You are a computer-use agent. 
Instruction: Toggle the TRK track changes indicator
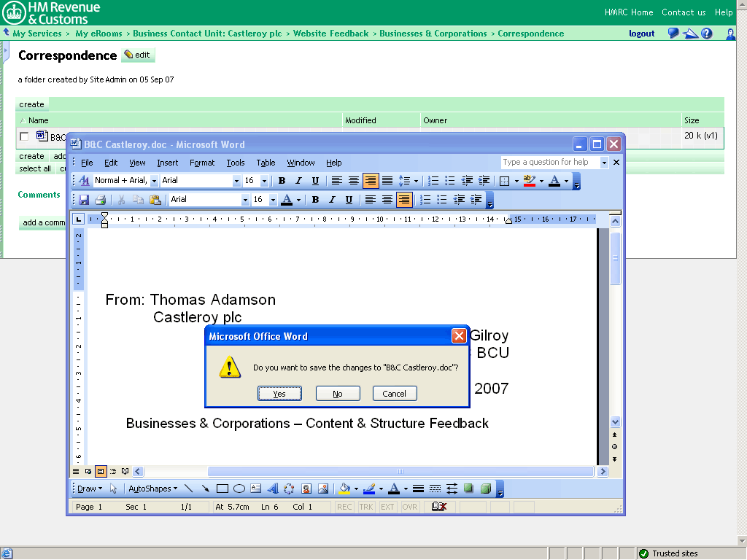pos(365,507)
